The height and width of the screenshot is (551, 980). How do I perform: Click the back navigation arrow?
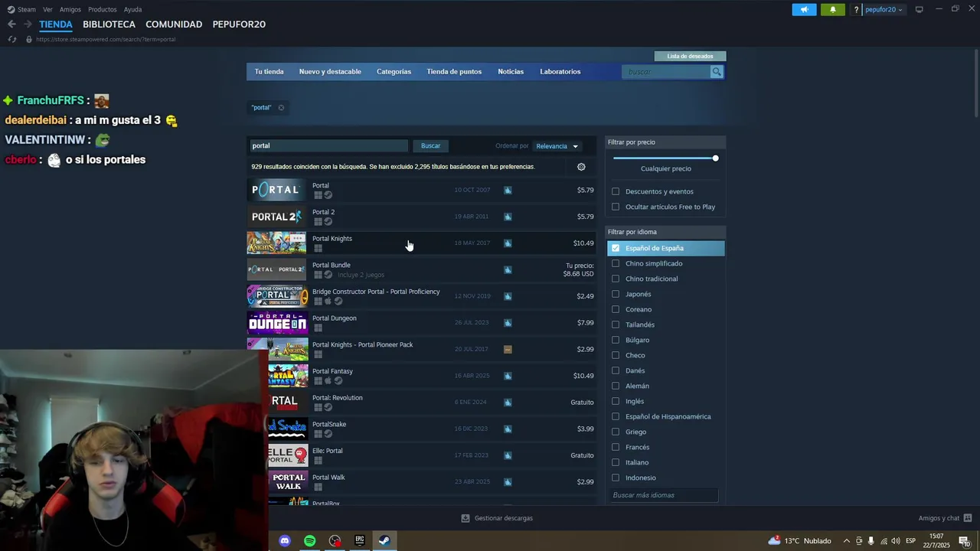tap(11, 24)
